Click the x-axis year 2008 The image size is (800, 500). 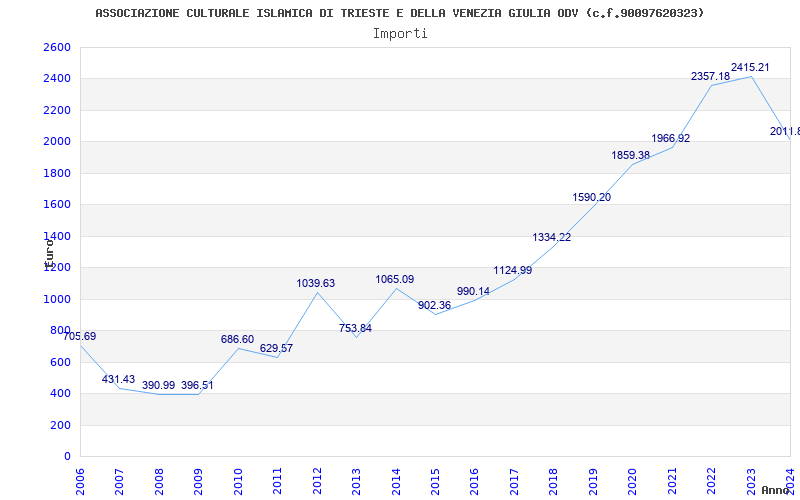click(x=159, y=481)
